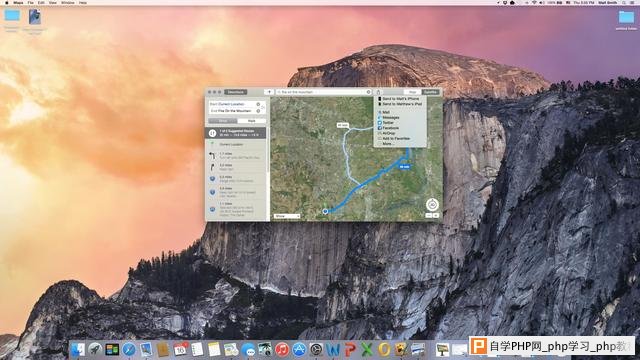Image resolution: width=640 pixels, height=360 pixels.
Task: Open the Help menu
Action: point(82,2)
